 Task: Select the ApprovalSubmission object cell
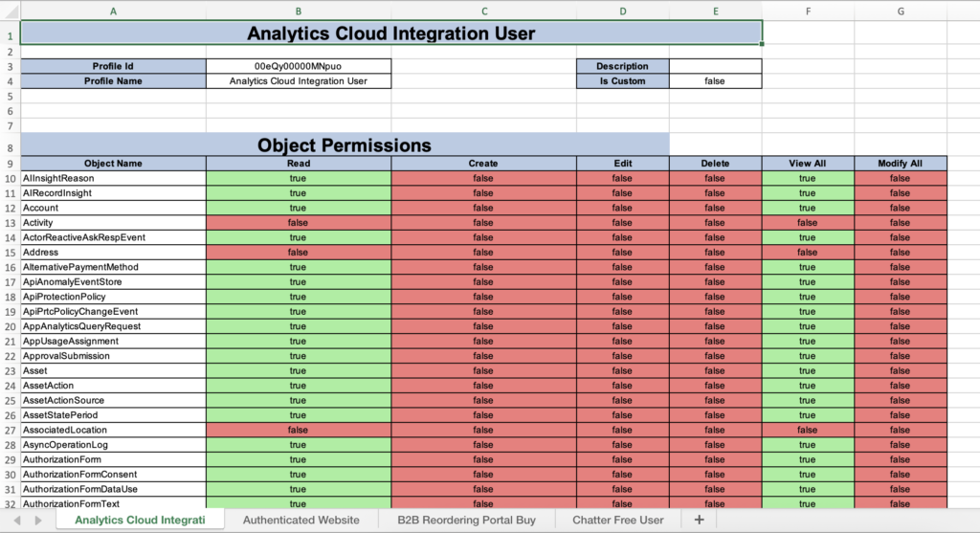click(113, 356)
